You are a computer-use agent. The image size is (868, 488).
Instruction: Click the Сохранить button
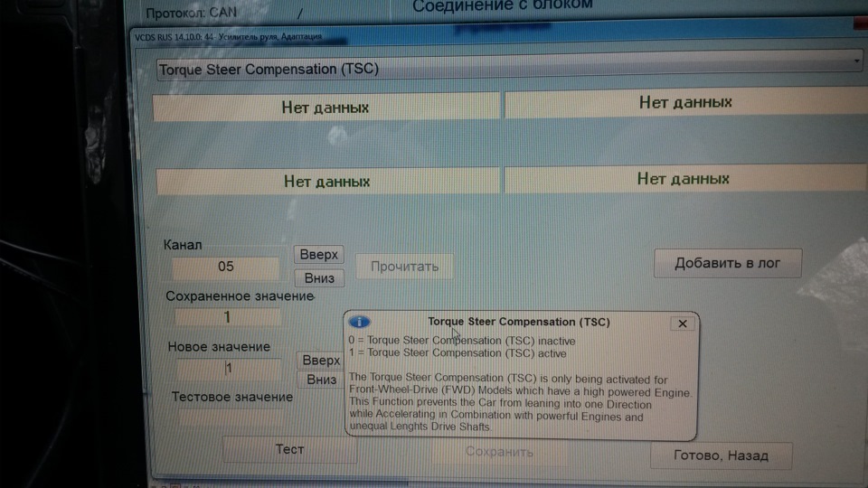click(499, 452)
